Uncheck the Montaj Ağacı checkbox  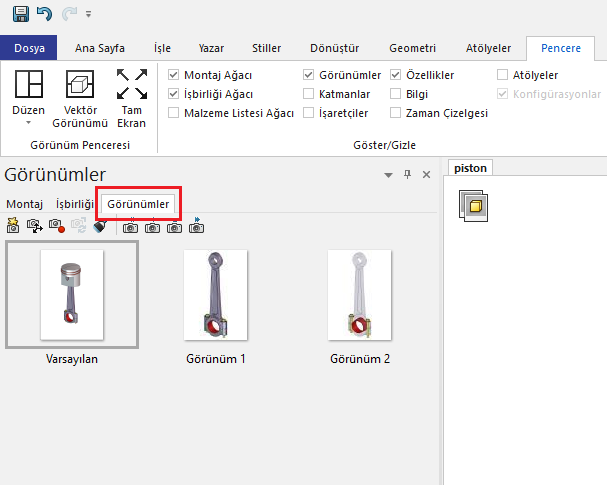coord(174,75)
